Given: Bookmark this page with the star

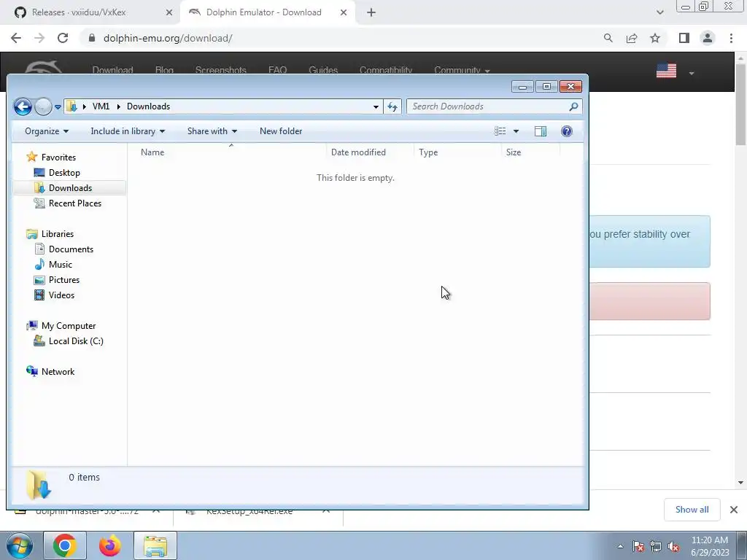Looking at the screenshot, I should coord(655,38).
